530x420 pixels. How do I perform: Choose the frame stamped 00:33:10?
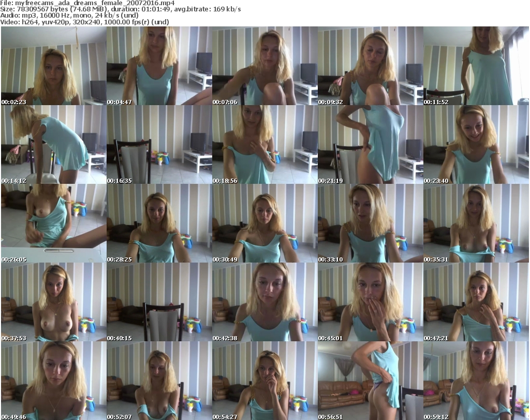pyautogui.click(x=371, y=223)
